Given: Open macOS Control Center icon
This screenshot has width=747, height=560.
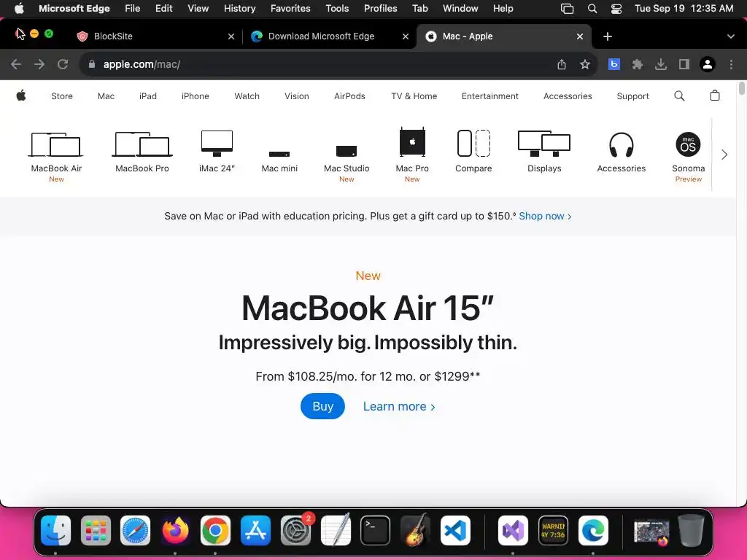Looking at the screenshot, I should pyautogui.click(x=616, y=9).
